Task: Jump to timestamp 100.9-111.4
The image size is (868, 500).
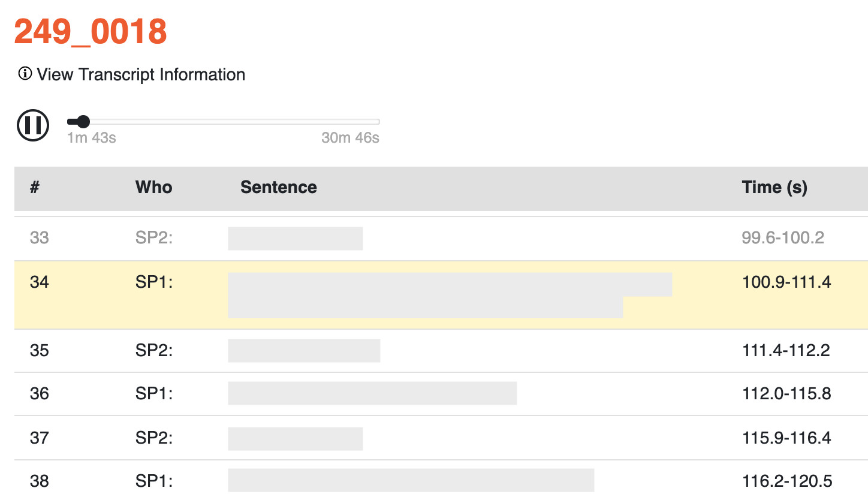Action: pos(786,282)
